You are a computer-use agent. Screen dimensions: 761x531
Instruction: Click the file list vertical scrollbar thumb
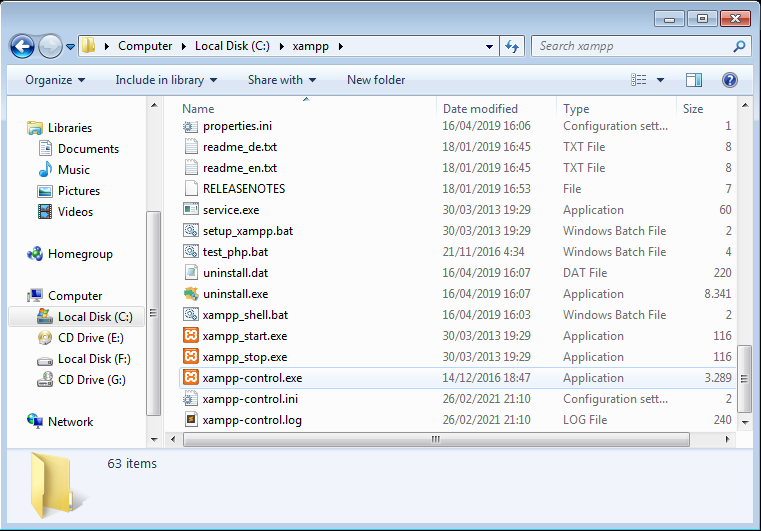[x=744, y=379]
